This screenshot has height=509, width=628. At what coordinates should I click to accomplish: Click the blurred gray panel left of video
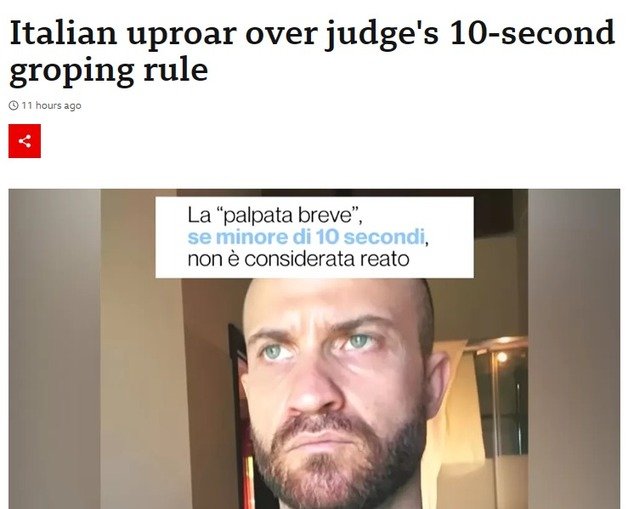pos(54,349)
